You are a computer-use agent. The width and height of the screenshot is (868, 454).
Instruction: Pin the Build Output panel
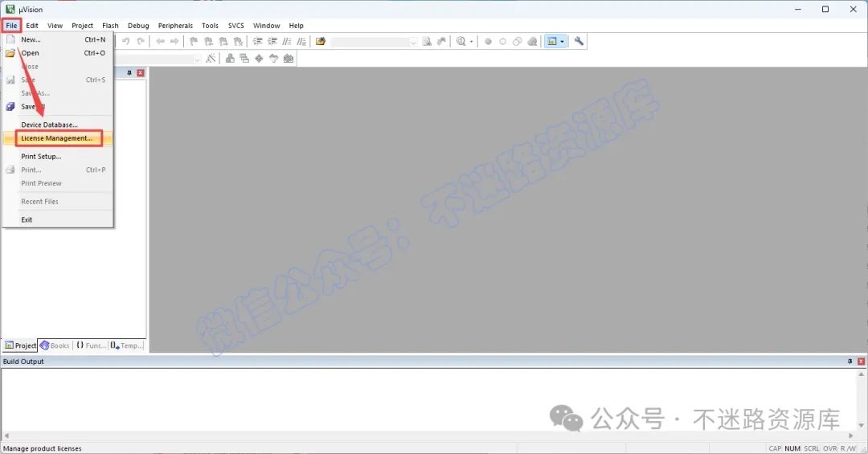pyautogui.click(x=850, y=361)
